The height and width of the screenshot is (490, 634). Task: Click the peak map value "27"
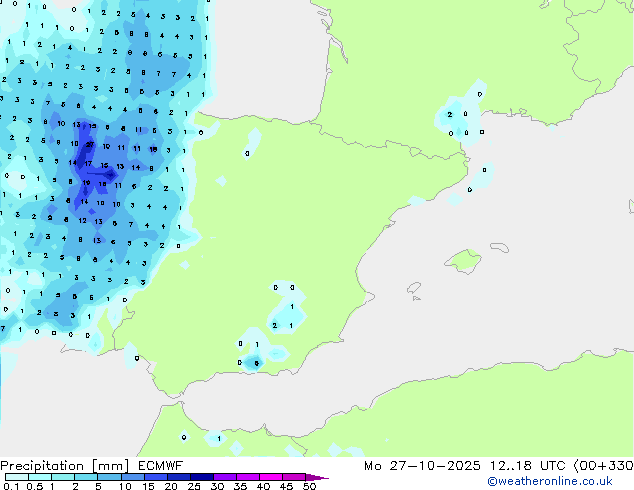[90, 144]
